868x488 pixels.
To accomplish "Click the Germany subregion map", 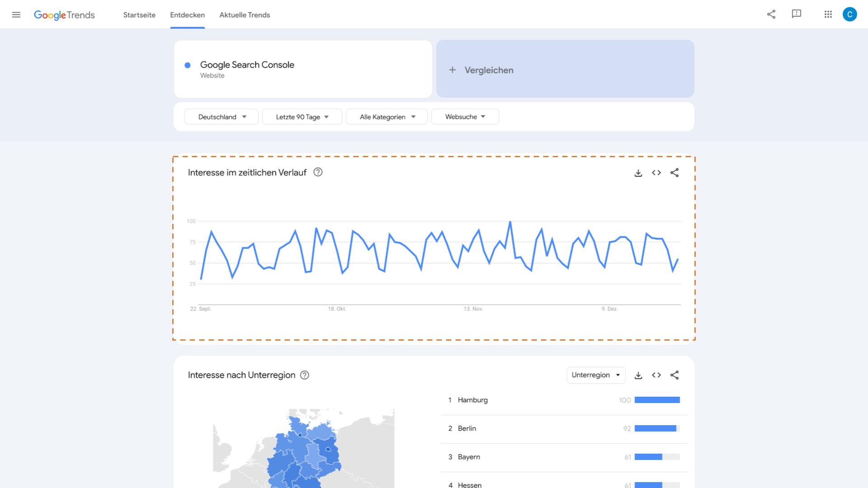I will 304,448.
